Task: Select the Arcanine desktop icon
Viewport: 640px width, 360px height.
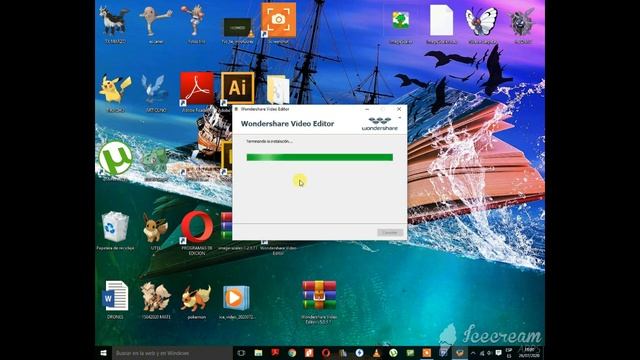Action: click(156, 297)
